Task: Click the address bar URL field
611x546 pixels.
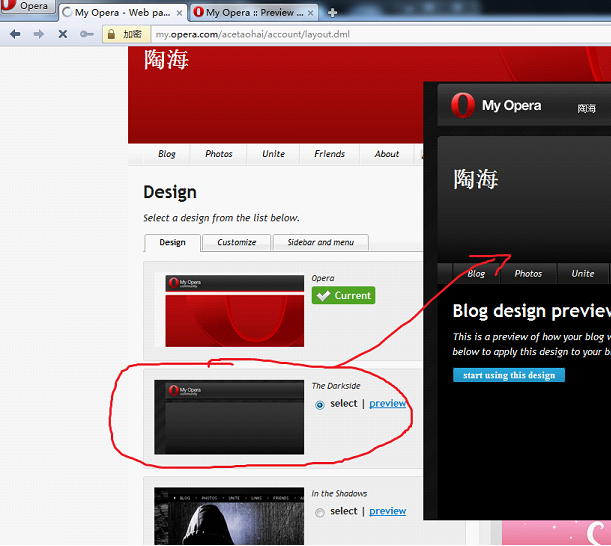Action: pos(382,34)
